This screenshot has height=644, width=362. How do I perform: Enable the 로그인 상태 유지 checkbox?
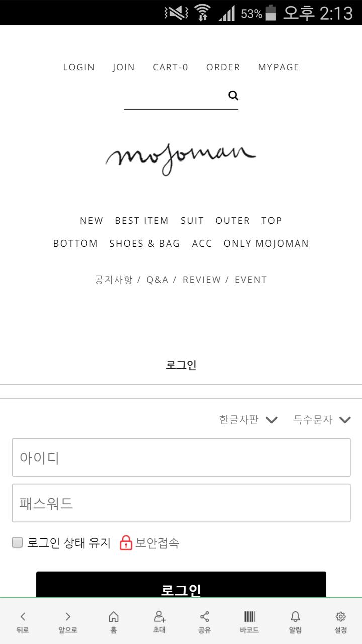pos(18,542)
